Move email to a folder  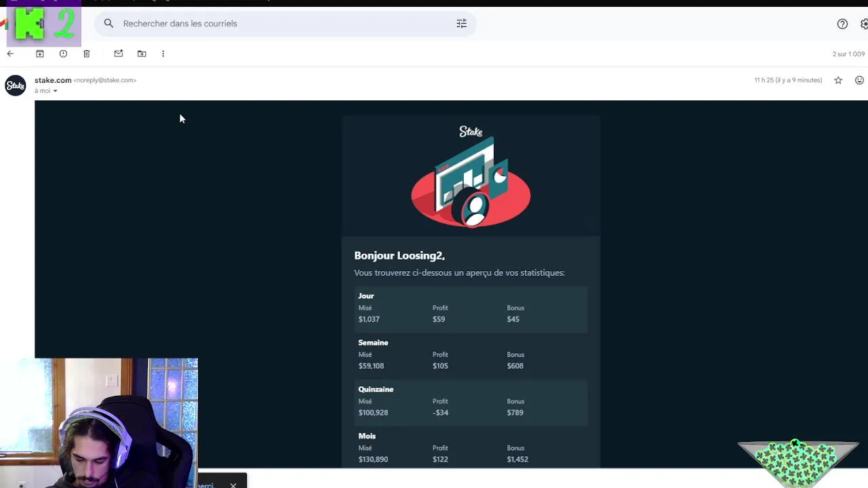click(142, 54)
